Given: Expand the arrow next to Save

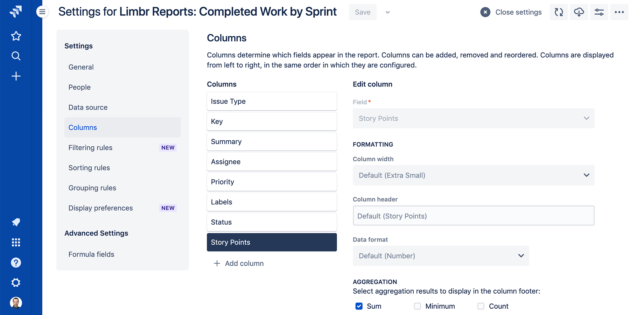Looking at the screenshot, I should pyautogui.click(x=387, y=12).
